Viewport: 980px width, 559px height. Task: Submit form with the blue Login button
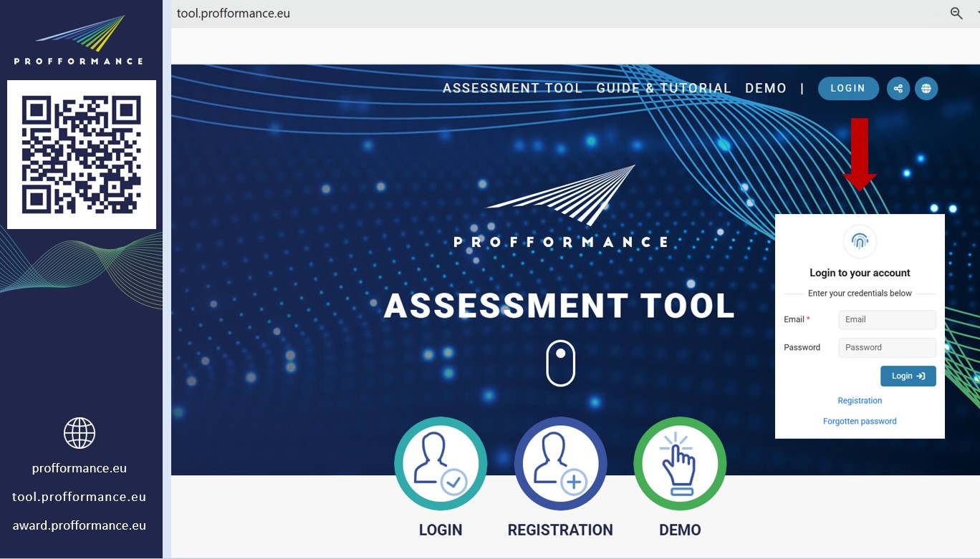(908, 376)
